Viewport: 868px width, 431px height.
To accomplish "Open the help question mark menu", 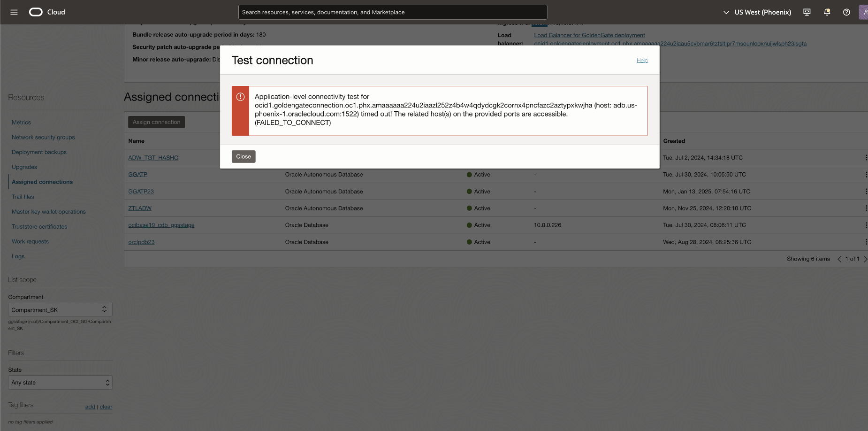I will (846, 12).
